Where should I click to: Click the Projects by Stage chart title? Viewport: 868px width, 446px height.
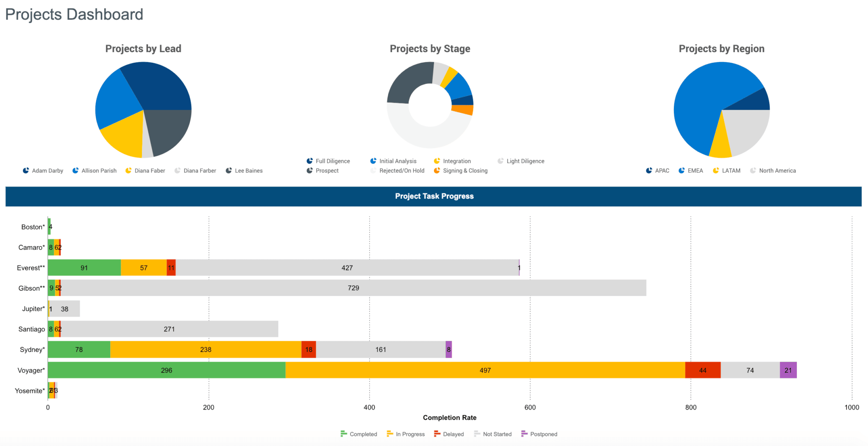tap(430, 49)
